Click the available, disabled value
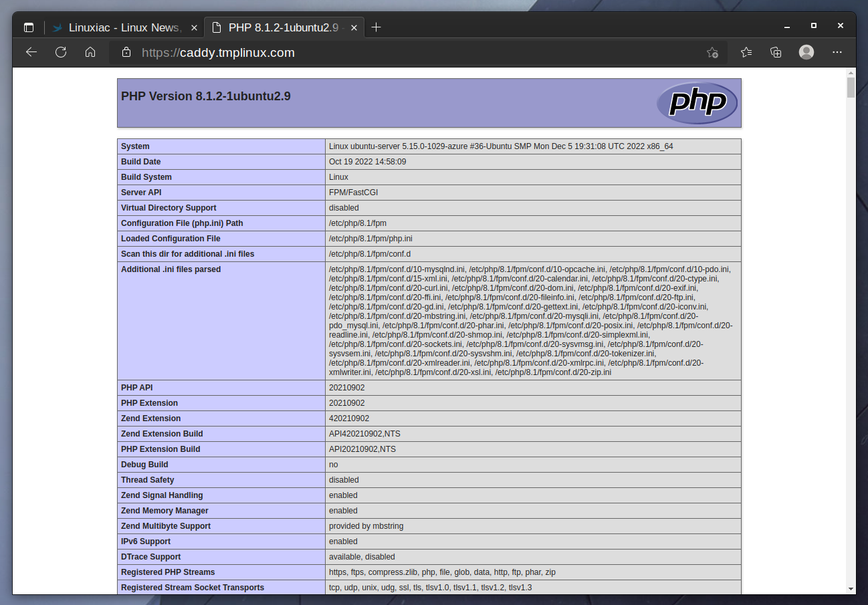The height and width of the screenshot is (605, 868). 362,557
